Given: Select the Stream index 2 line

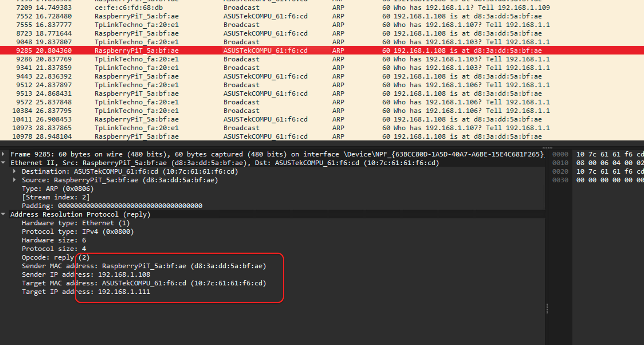Looking at the screenshot, I should [56, 197].
